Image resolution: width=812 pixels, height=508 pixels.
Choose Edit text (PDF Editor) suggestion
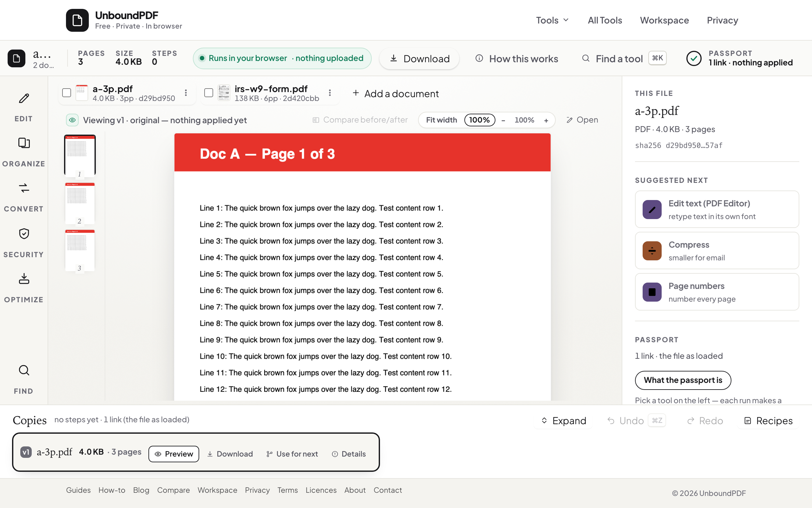pyautogui.click(x=717, y=209)
